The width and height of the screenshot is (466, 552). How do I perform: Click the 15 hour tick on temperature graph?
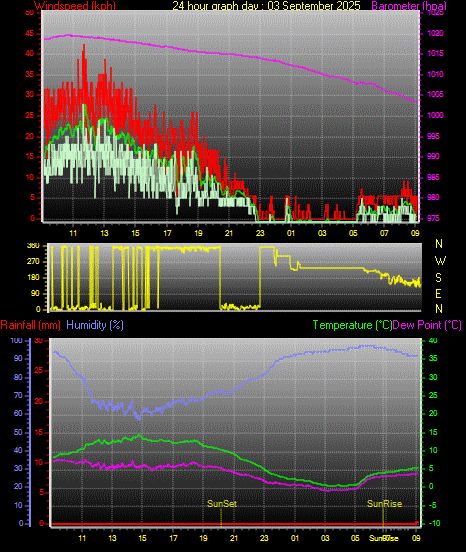[x=142, y=538]
